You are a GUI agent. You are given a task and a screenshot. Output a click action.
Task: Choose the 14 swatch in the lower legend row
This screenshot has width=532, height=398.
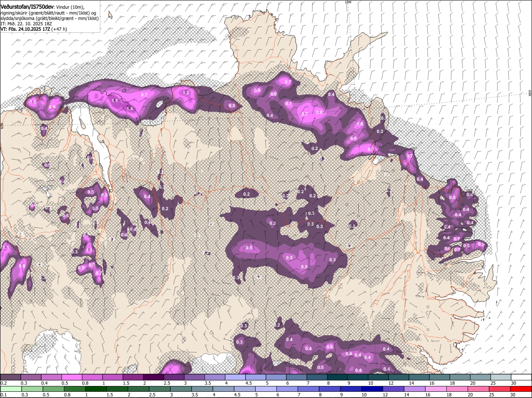(x=415, y=389)
